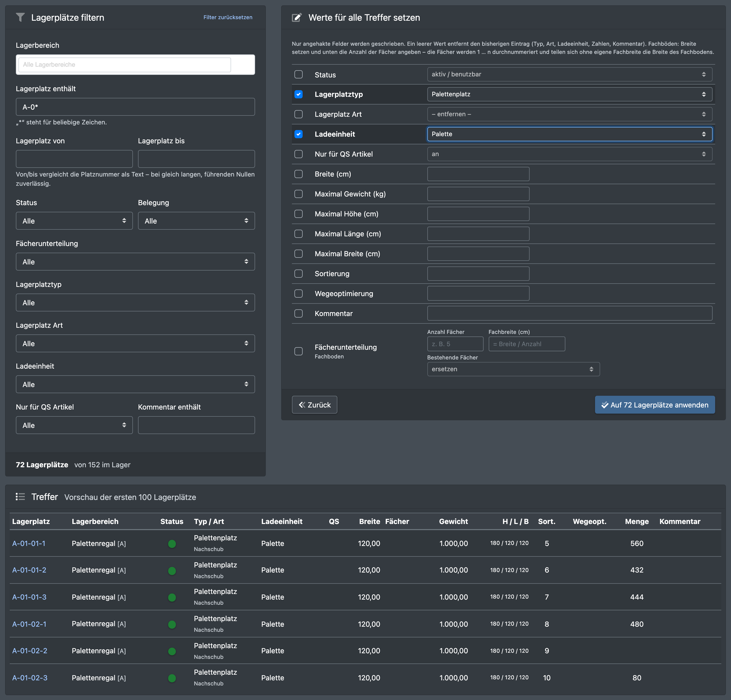The image size is (731, 700).
Task: Click 'Auf 72 Lagerplätze anwenden' button
Action: (655, 405)
